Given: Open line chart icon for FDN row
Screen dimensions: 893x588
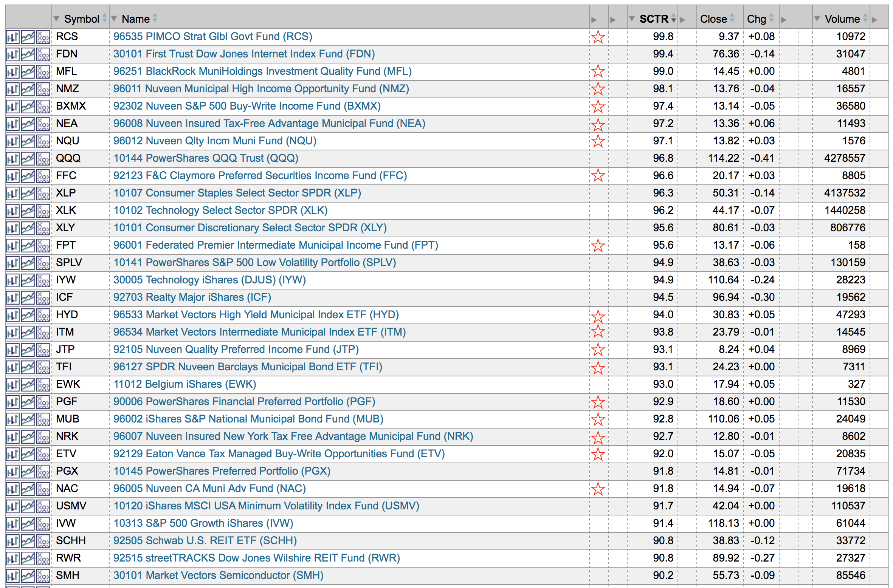Looking at the screenshot, I should pyautogui.click(x=28, y=54).
